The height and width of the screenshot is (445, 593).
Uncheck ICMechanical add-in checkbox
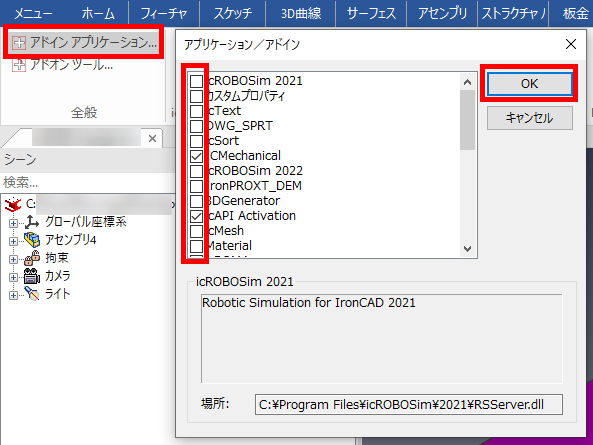coord(196,156)
